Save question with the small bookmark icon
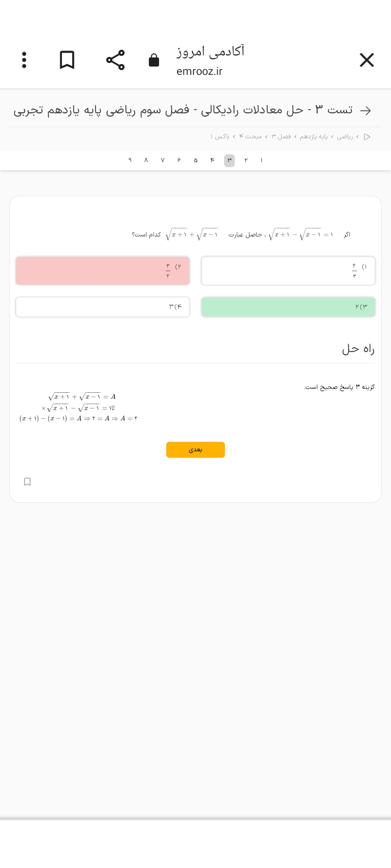The width and height of the screenshot is (391, 868). pos(28,482)
